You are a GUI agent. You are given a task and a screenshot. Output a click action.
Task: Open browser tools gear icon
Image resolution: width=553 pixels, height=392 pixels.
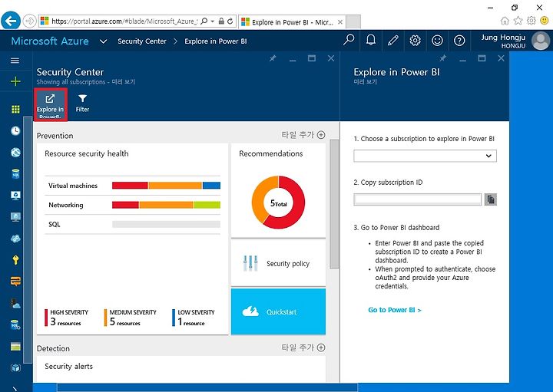point(531,21)
